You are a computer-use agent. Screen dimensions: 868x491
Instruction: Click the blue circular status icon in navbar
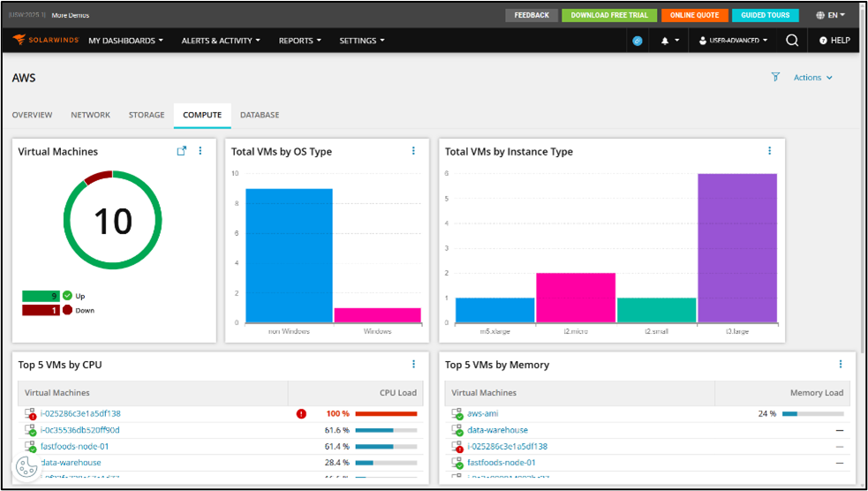638,41
